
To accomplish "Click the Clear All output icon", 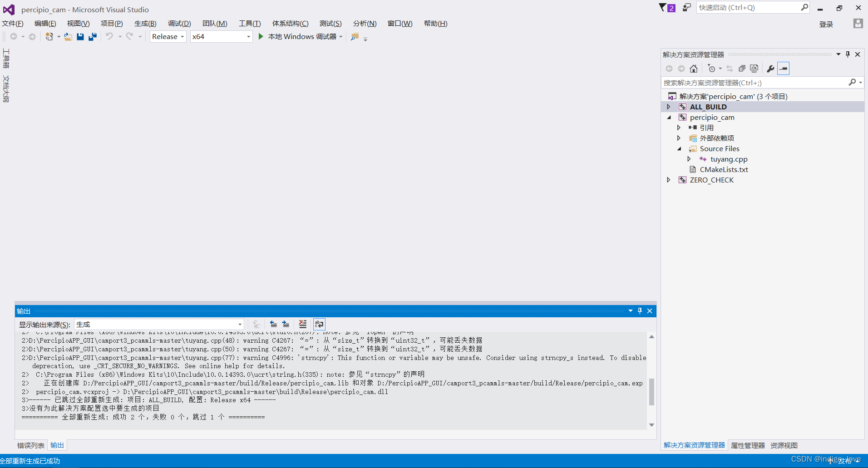I will coord(303,324).
